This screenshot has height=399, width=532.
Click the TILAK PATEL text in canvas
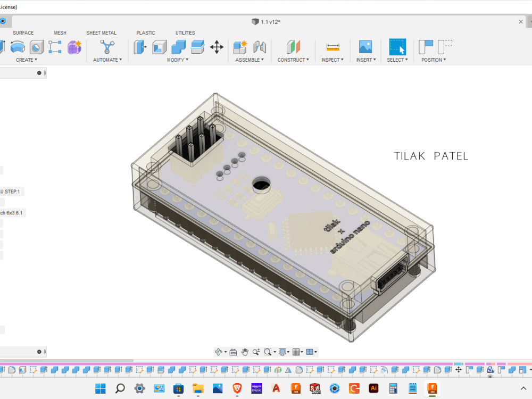[x=431, y=156]
